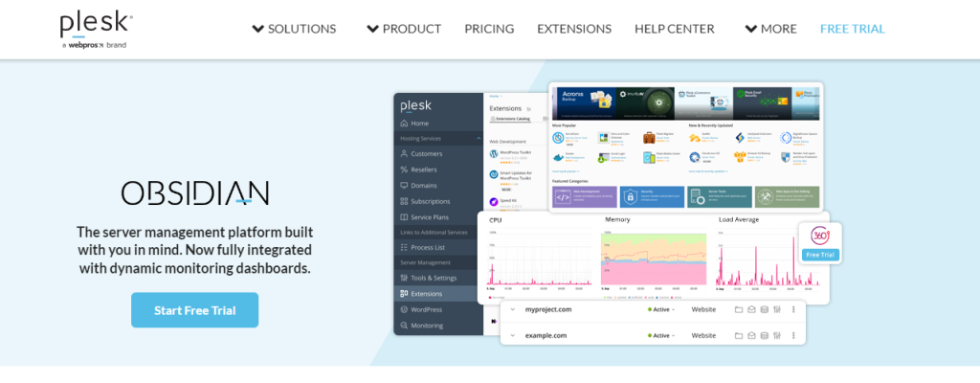Screen dimensions: 980x383
Task: Click the myproject.com domain name
Action: [548, 309]
